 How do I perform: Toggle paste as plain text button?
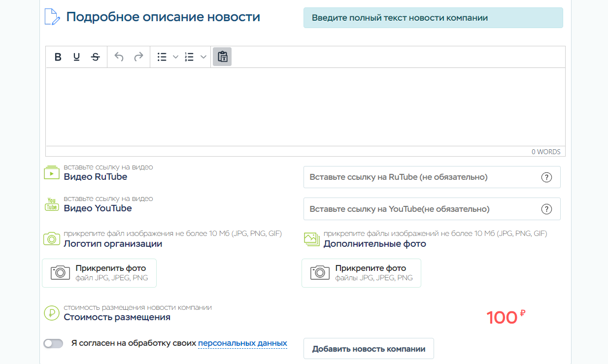coord(222,57)
